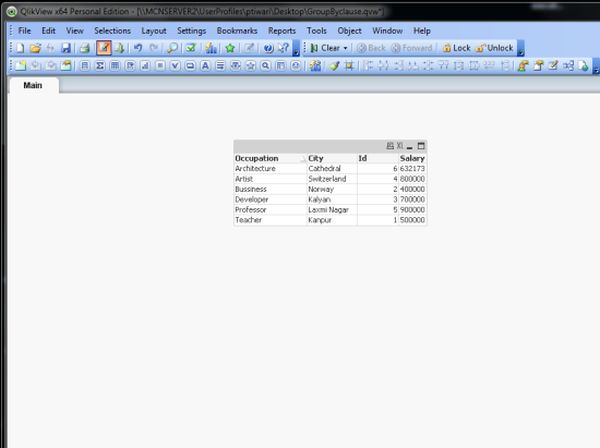Click the Format Painter brush icon
The height and width of the screenshot is (448, 600).
pyautogui.click(x=334, y=66)
